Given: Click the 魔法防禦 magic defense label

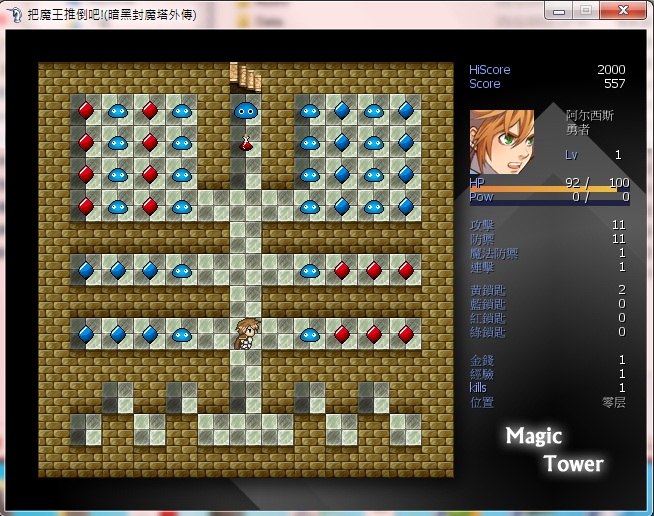Looking at the screenshot, I should [x=494, y=253].
